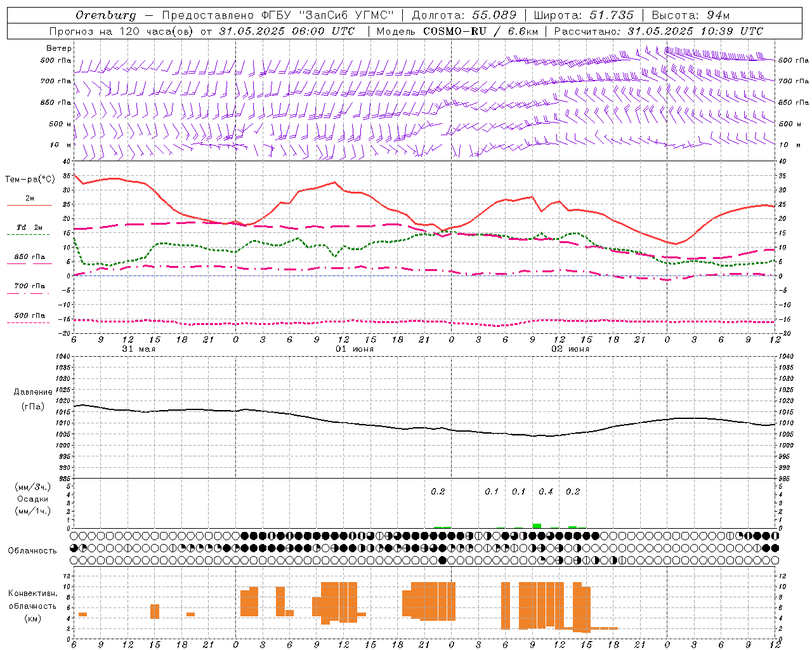Select the text "Предоставлено ФГБУ "ЗапСиб УГМС""

tap(278, 15)
